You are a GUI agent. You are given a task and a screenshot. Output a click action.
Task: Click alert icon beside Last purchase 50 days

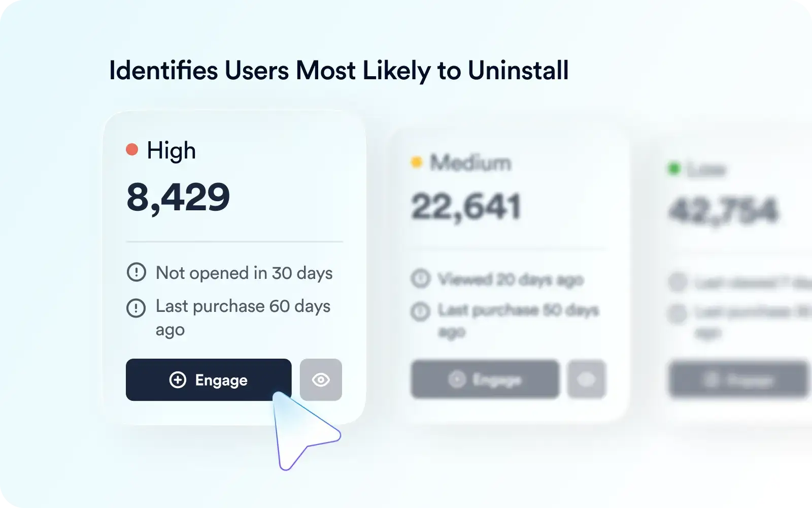pyautogui.click(x=420, y=311)
